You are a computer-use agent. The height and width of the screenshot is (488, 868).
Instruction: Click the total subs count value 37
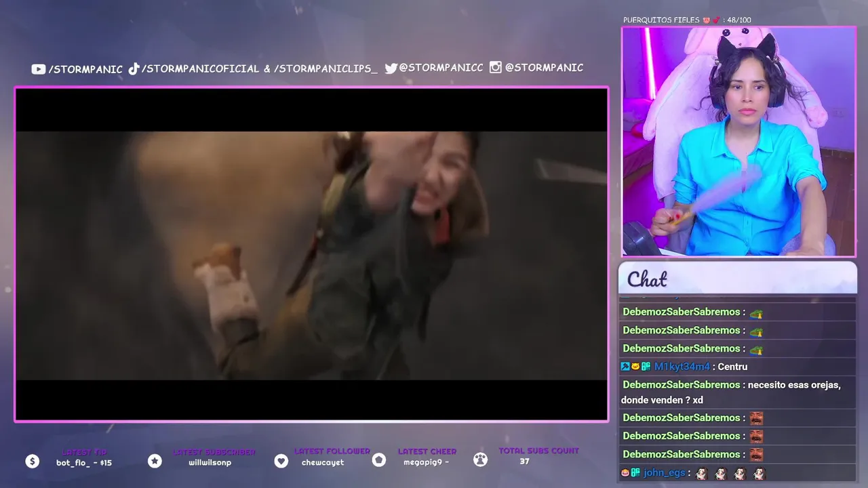pyautogui.click(x=524, y=461)
